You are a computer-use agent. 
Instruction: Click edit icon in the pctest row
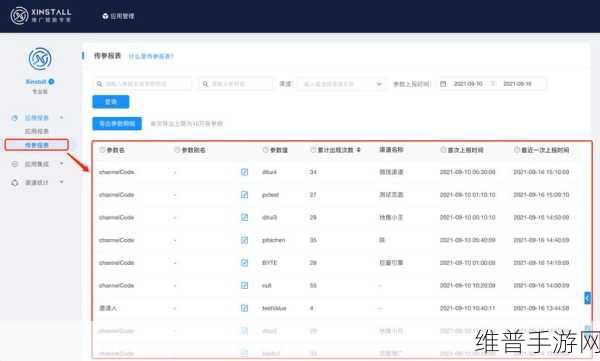(x=245, y=195)
